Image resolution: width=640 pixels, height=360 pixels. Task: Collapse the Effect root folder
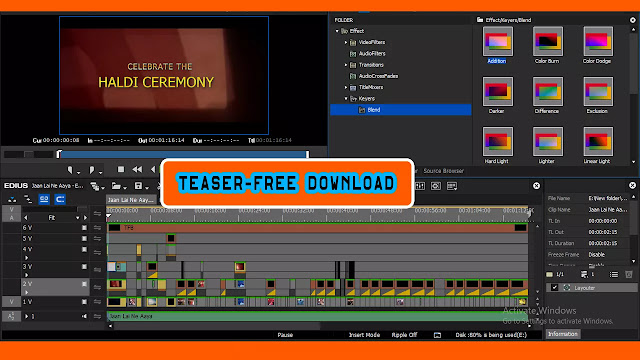(x=337, y=31)
